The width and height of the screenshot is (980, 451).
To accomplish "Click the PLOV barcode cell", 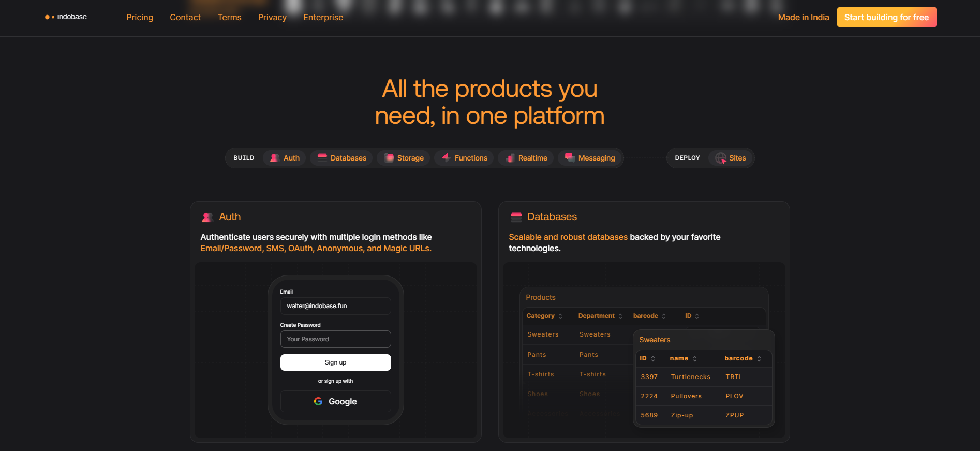I will click(x=734, y=396).
